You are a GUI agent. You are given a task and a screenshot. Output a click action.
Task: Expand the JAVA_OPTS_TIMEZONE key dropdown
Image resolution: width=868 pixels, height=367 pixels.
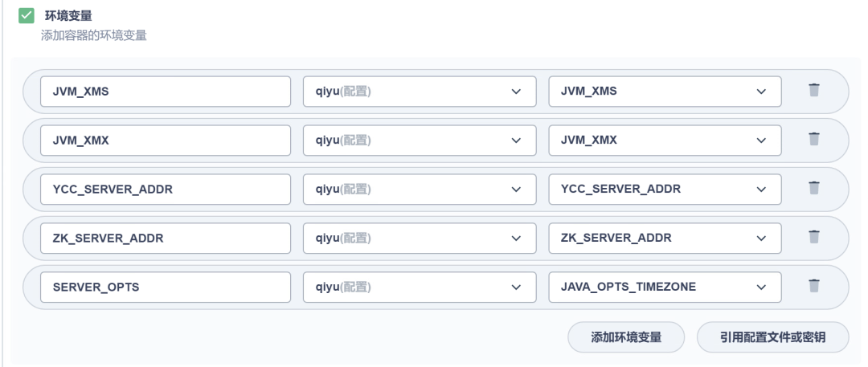665,287
